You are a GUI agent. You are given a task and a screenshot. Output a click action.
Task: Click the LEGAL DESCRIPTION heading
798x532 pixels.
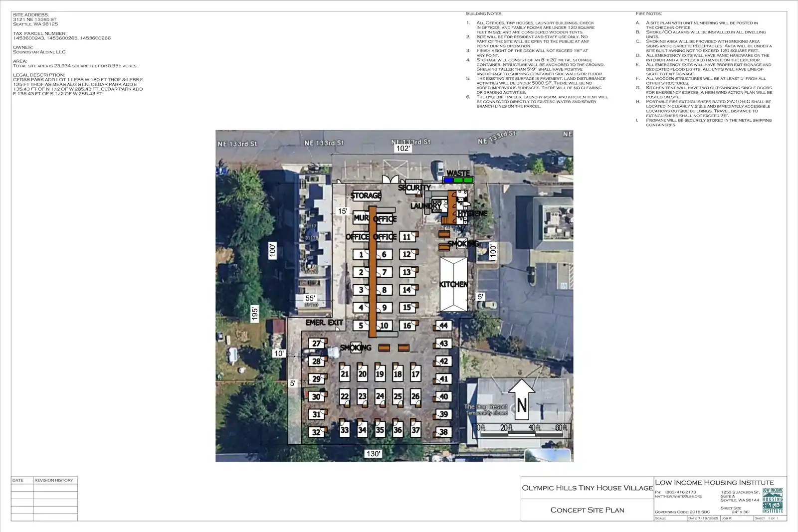click(39, 75)
